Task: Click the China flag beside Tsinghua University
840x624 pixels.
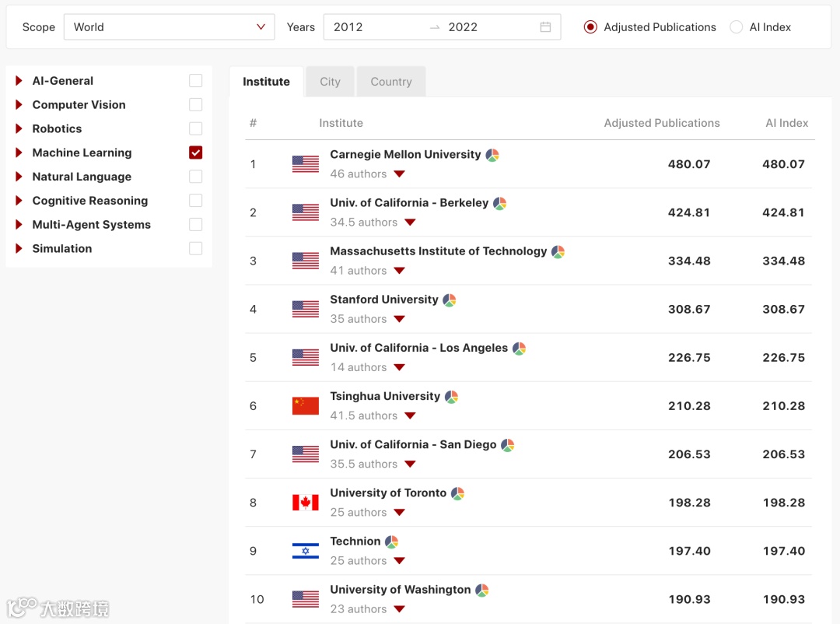Action: click(306, 406)
